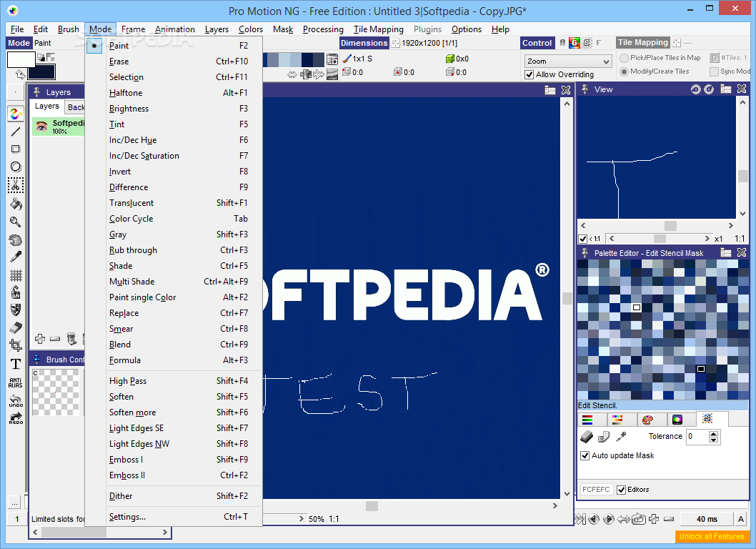
Task: Select the crop tool
Action: click(x=16, y=345)
